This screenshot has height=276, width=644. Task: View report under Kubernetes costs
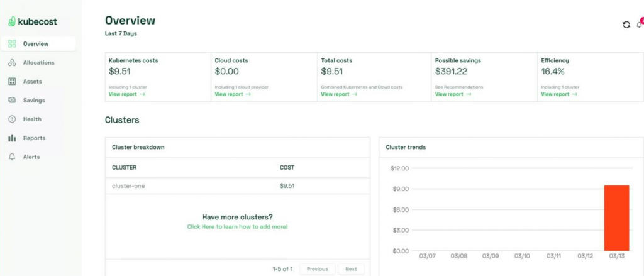[x=127, y=94]
